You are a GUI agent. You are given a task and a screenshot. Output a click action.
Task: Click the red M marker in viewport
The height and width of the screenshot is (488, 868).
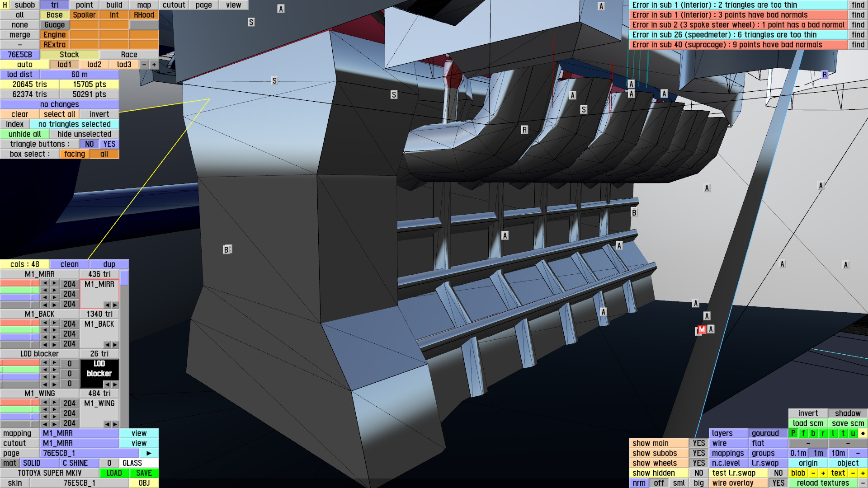click(x=702, y=330)
